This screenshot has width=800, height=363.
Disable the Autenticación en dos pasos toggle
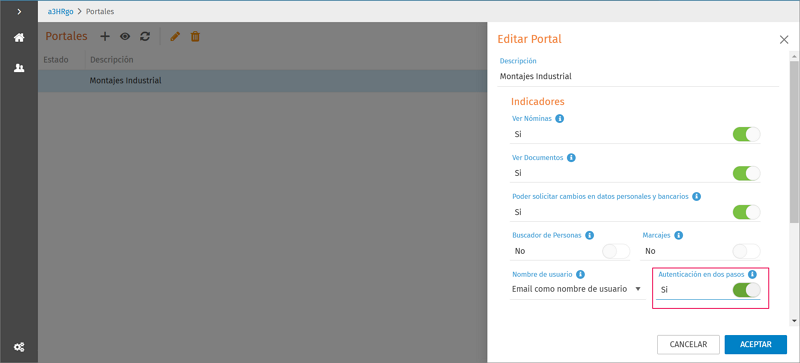[746, 290]
